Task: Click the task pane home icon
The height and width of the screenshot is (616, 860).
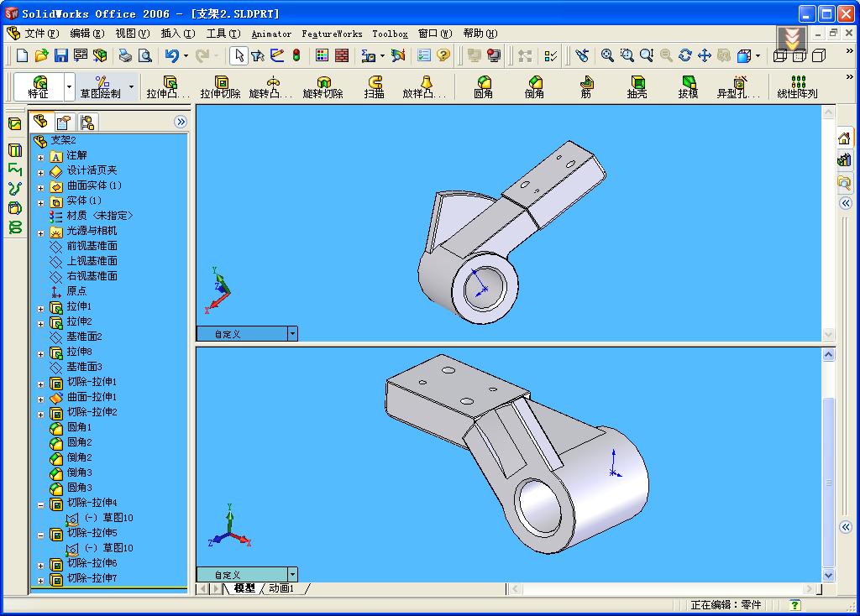Action: [x=845, y=138]
